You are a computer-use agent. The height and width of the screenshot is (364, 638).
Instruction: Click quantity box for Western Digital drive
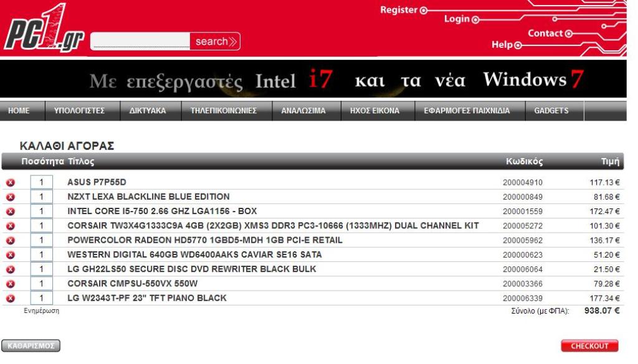(42, 254)
